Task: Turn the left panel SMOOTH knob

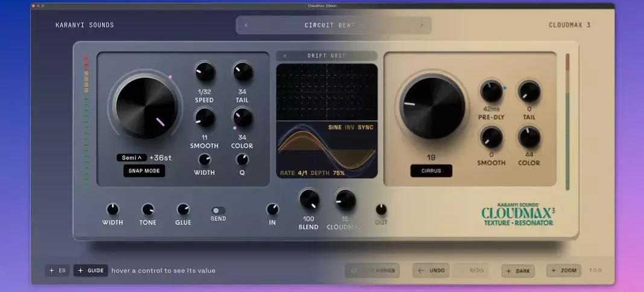Action: pos(205,118)
